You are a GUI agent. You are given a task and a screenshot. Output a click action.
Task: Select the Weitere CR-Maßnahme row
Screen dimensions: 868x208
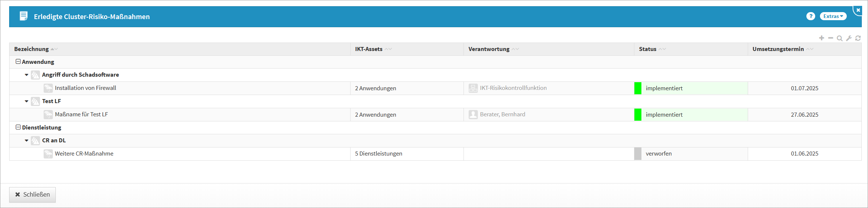(x=84, y=154)
